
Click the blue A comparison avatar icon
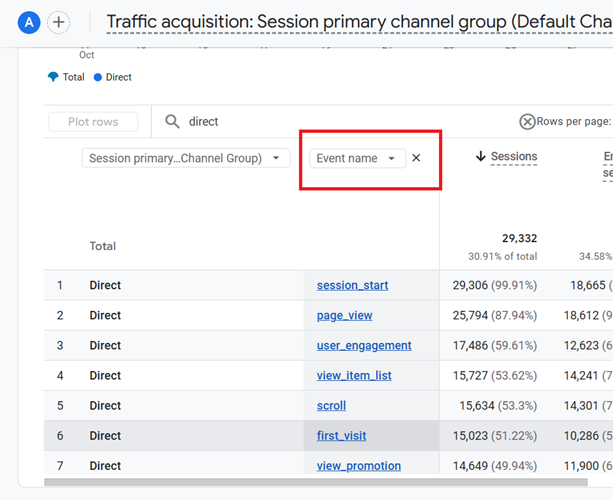(29, 22)
